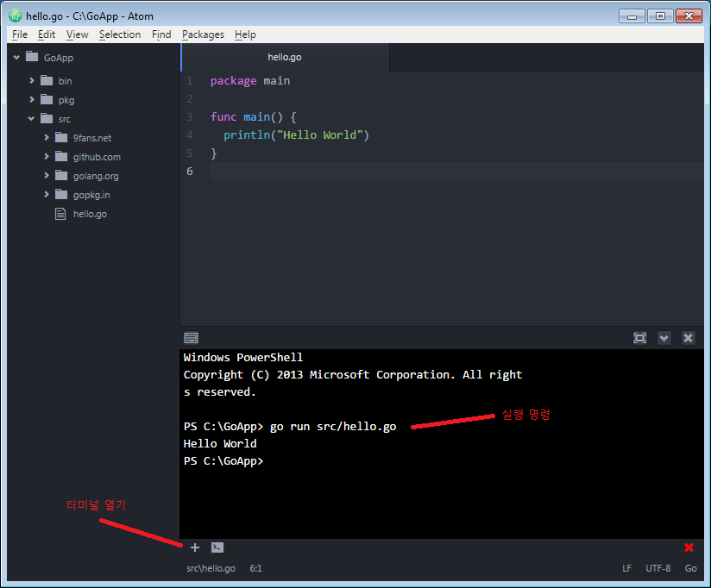
Task: Collapse the src folder
Action: point(32,119)
